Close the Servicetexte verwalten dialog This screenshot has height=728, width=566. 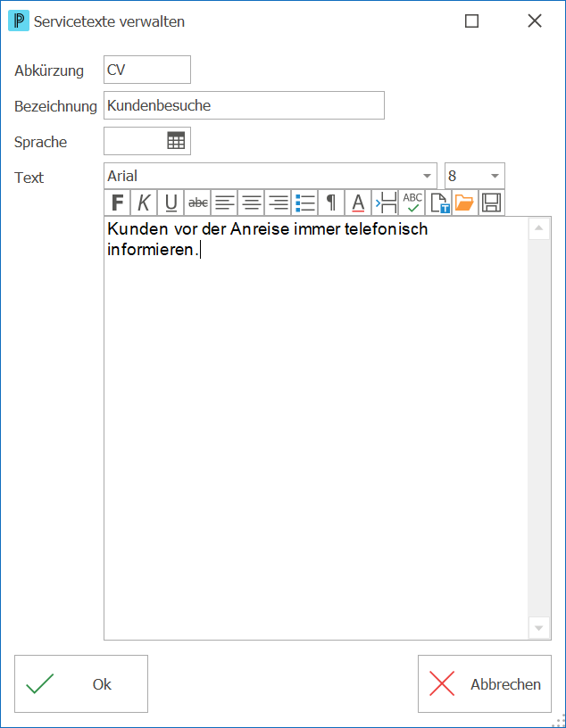tap(535, 21)
